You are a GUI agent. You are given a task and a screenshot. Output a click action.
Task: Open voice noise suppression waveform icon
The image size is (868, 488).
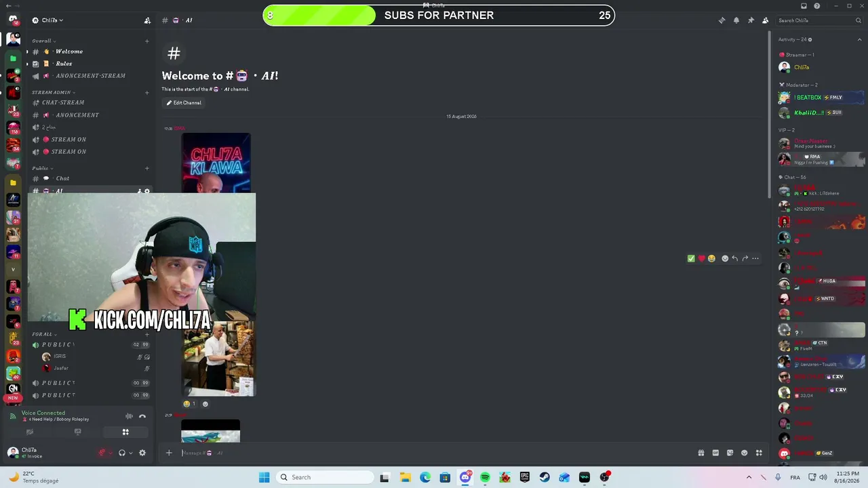(x=129, y=416)
